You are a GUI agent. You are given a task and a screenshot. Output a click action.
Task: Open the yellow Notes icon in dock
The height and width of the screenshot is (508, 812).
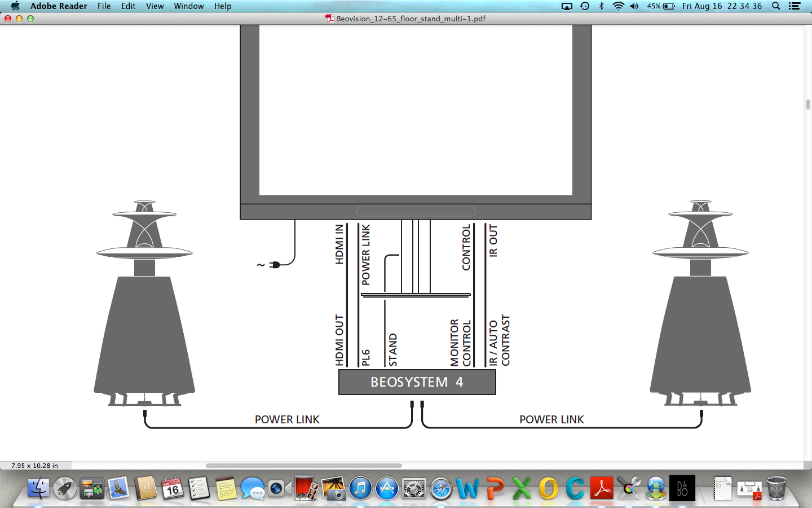226,488
